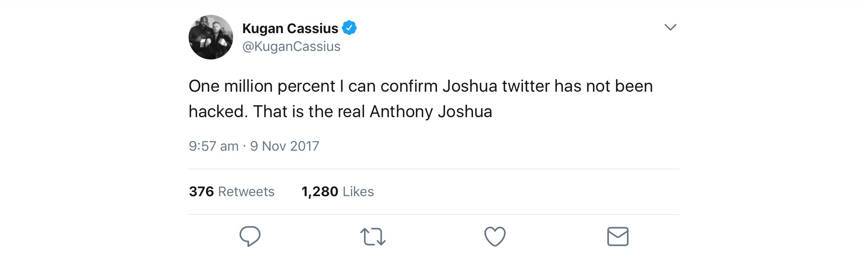The height and width of the screenshot is (256, 868).
Task: Click the word Retweets in stats row
Action: tap(246, 191)
